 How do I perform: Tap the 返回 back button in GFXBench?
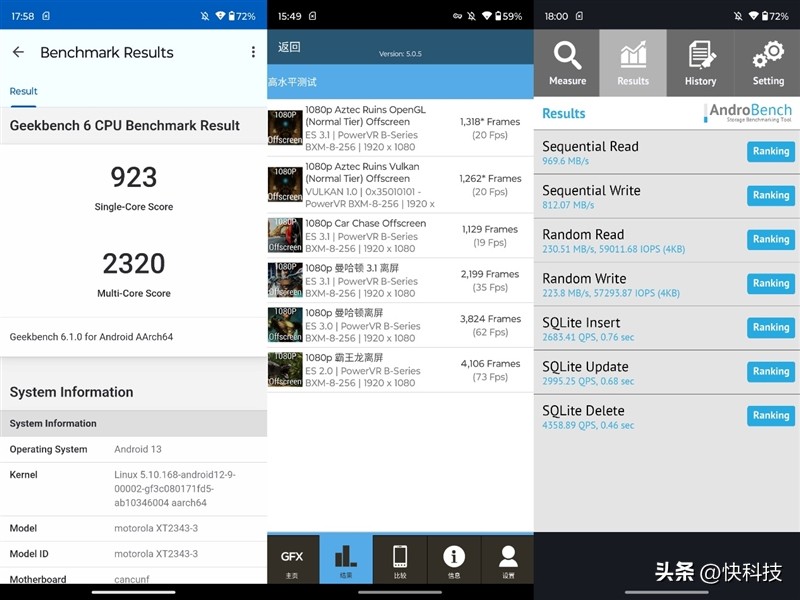tap(289, 47)
